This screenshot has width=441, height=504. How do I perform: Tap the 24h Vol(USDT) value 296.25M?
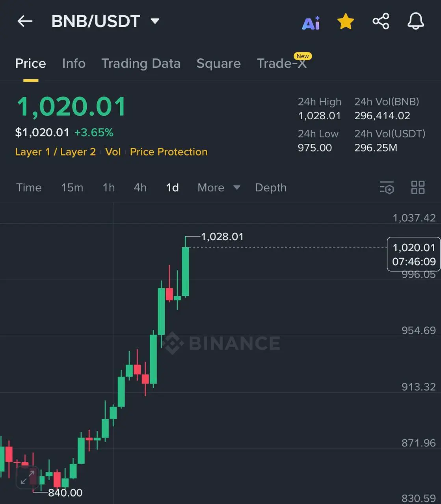pyautogui.click(x=376, y=148)
